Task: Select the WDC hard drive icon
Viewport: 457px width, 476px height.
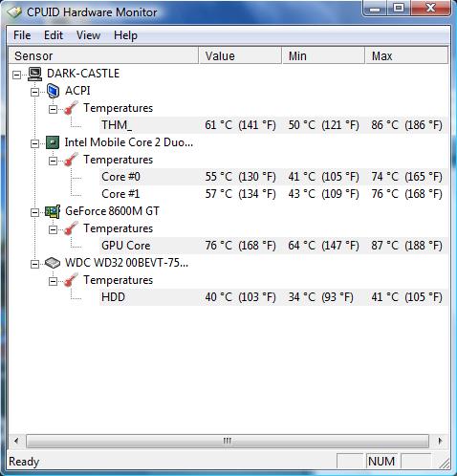Action: (53, 263)
